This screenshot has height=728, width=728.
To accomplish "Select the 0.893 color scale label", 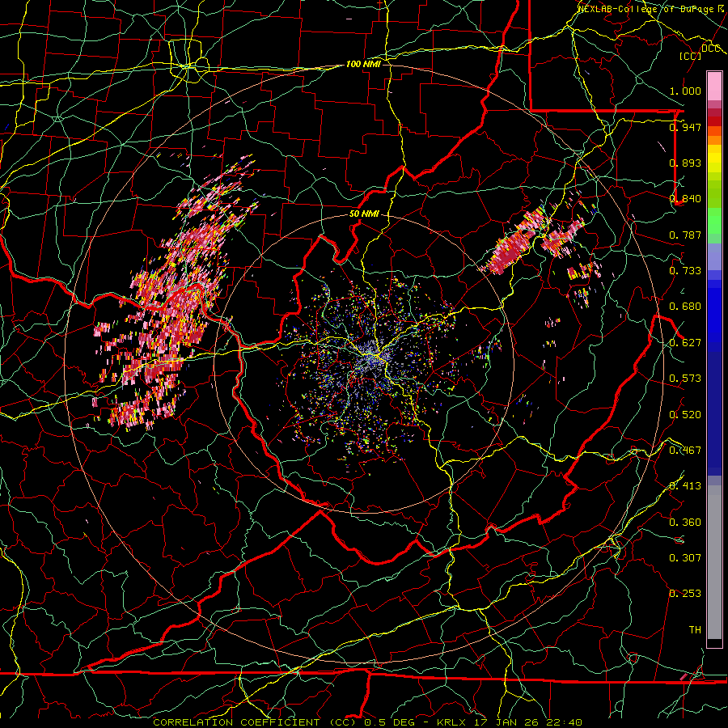I will tap(685, 163).
